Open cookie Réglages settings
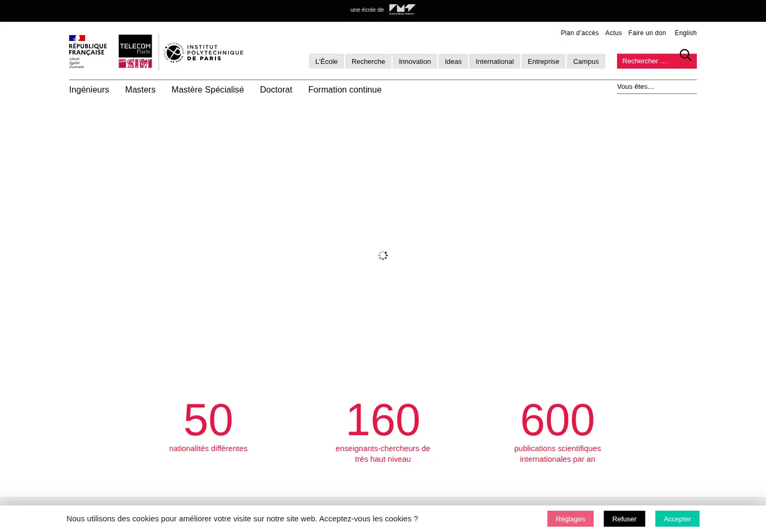This screenshot has width=766, height=532. (570, 519)
